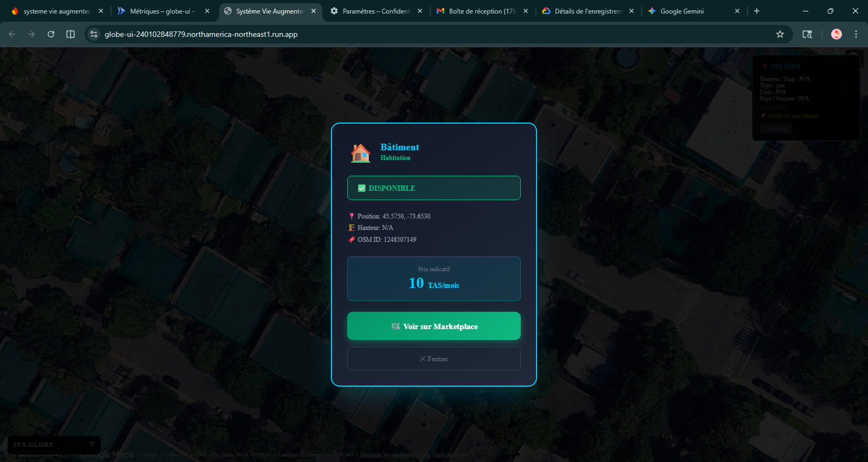Reload the page
This screenshot has width=868, height=462.
tap(51, 34)
